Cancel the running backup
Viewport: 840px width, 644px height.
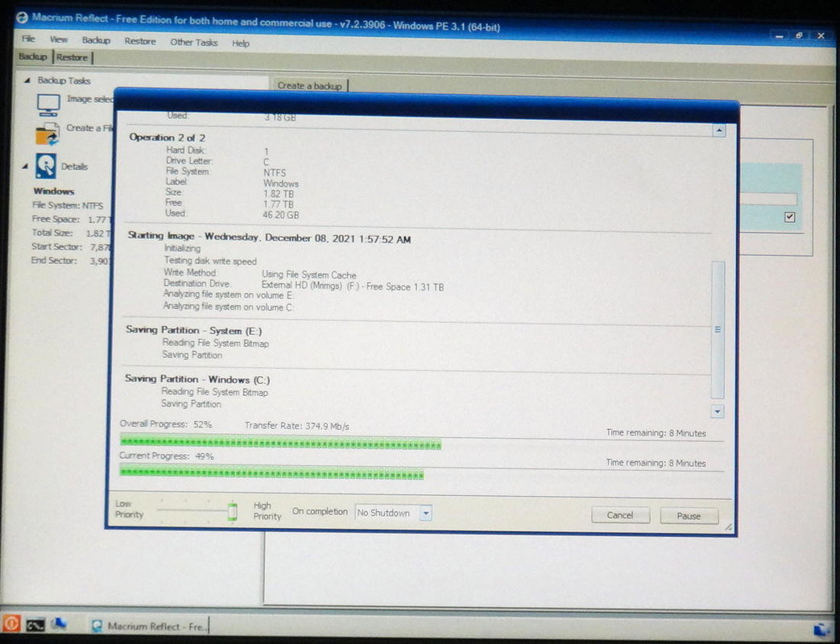(620, 515)
